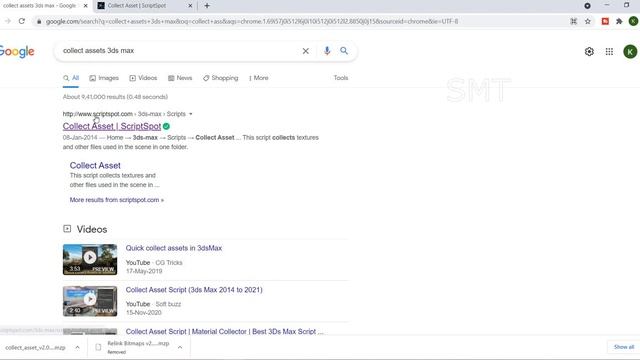Reload the page using refresh icon
Image resolution: width=640 pixels, height=360 pixels.
(x=22, y=21)
